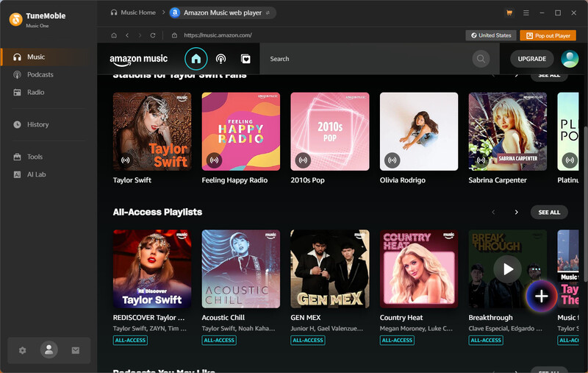Open GEN MEX playlist cover
This screenshot has height=373, width=588.
pos(330,269)
